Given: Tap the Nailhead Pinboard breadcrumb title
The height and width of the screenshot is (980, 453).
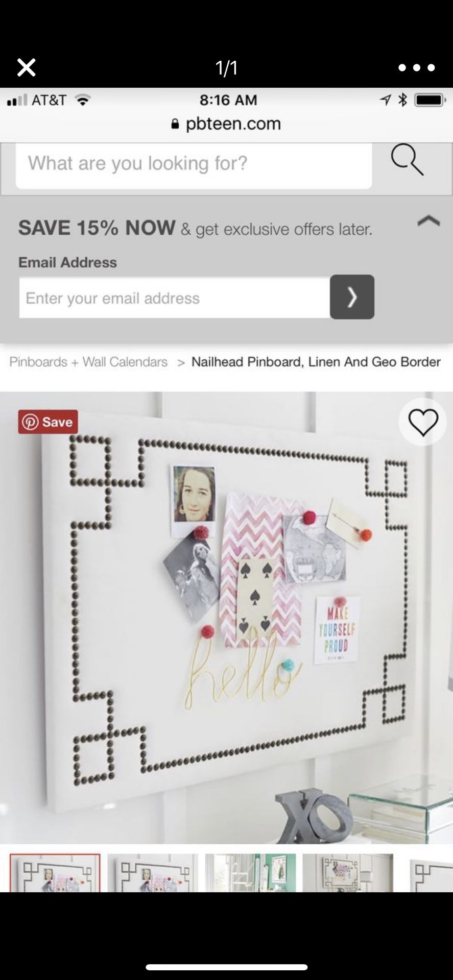Looking at the screenshot, I should point(316,362).
